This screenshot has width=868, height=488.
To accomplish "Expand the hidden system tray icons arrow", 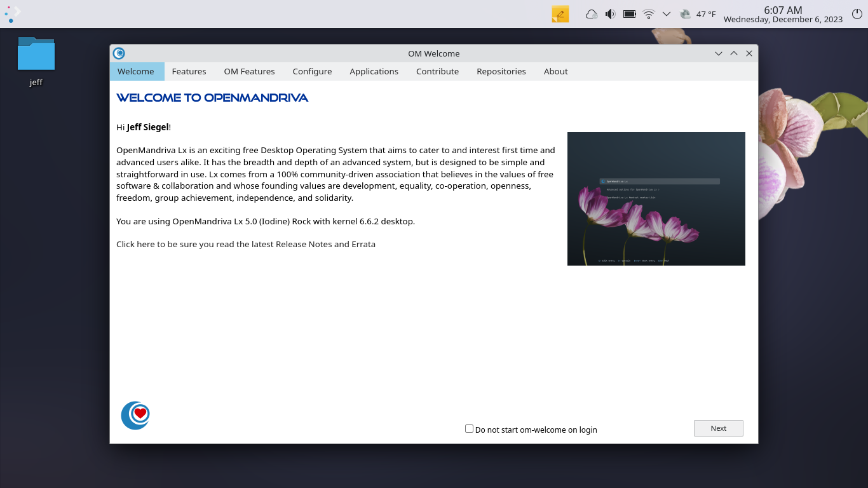I will [x=667, y=14].
